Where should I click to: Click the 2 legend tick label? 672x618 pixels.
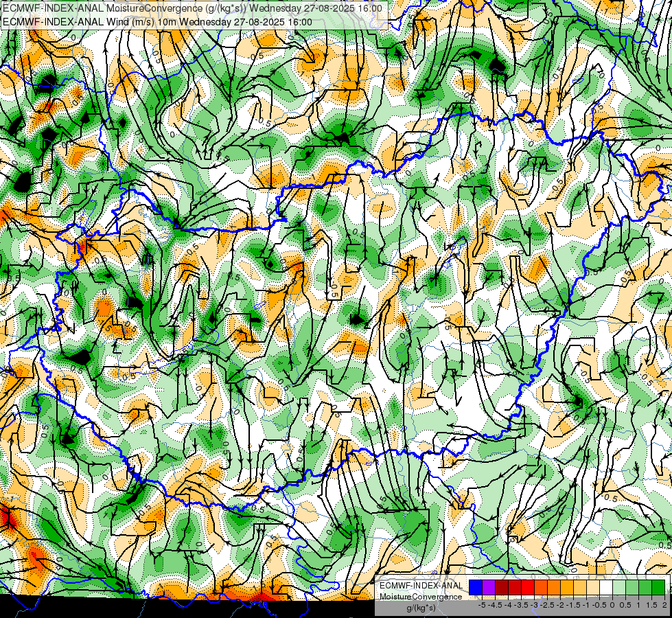click(664, 605)
